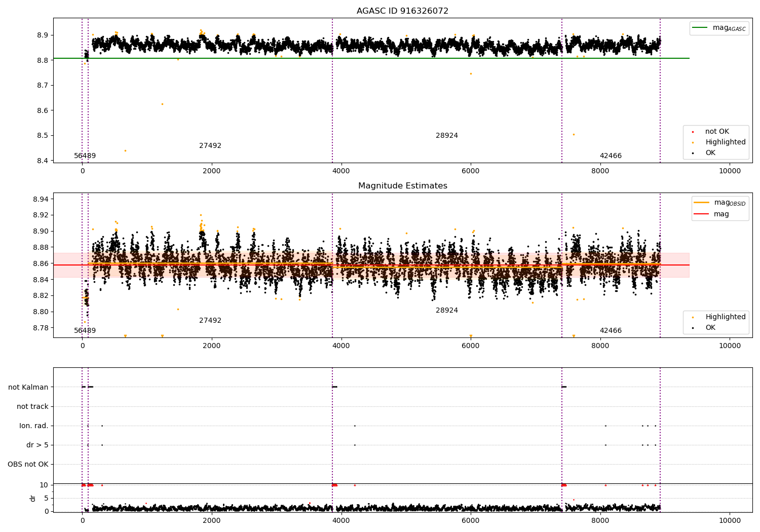Click the 8.6 y-axis tick of AGASC plot
This screenshot has width=760, height=532.
(43, 110)
